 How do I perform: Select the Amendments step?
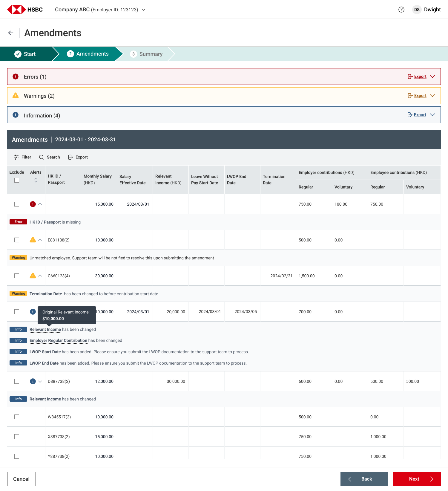click(88, 54)
